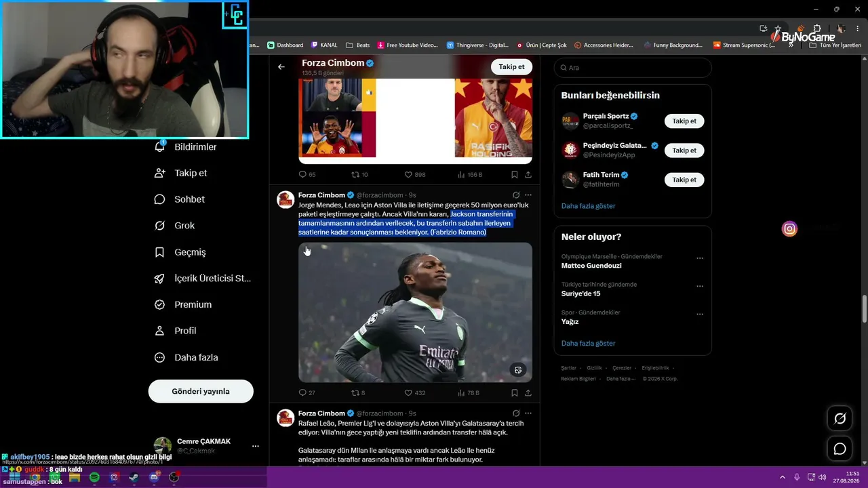Open the Sohbet chat section
Viewport: 868px width, 488px height.
pos(179,199)
